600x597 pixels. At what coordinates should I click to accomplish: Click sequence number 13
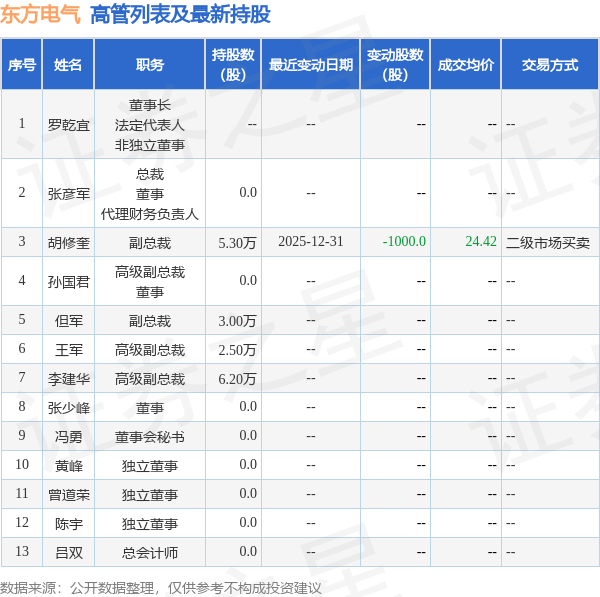point(22,551)
